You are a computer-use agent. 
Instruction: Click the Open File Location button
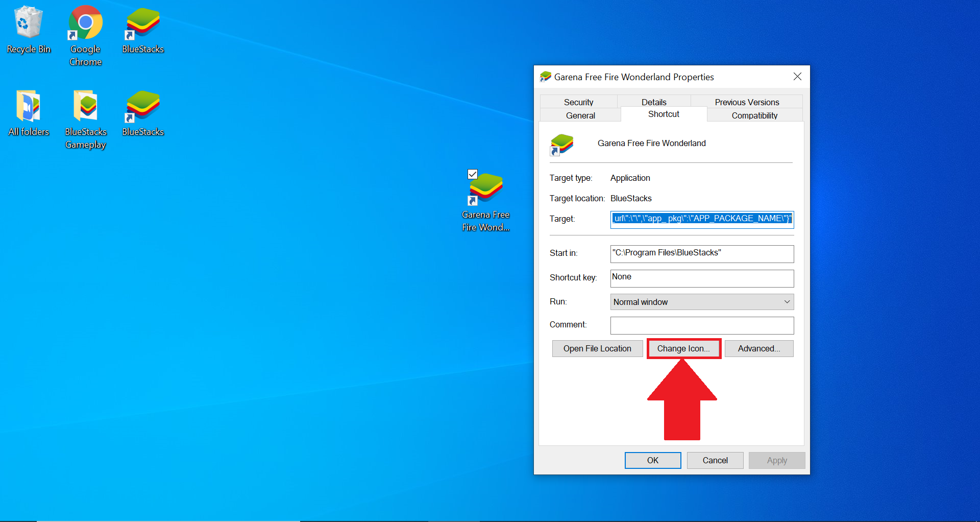597,348
